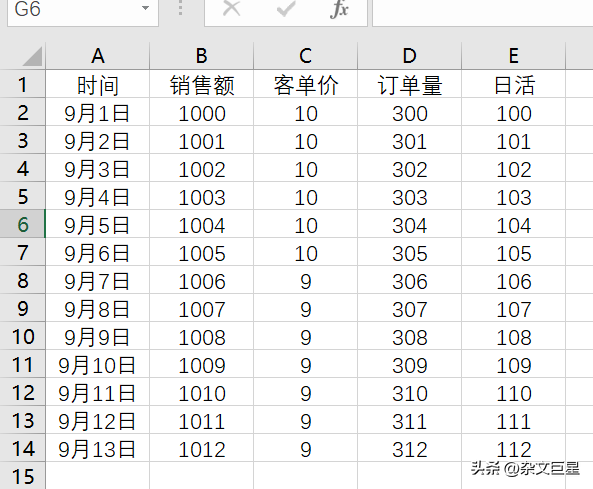The width and height of the screenshot is (593, 489).
Task: Select column D header
Action: click(x=410, y=56)
